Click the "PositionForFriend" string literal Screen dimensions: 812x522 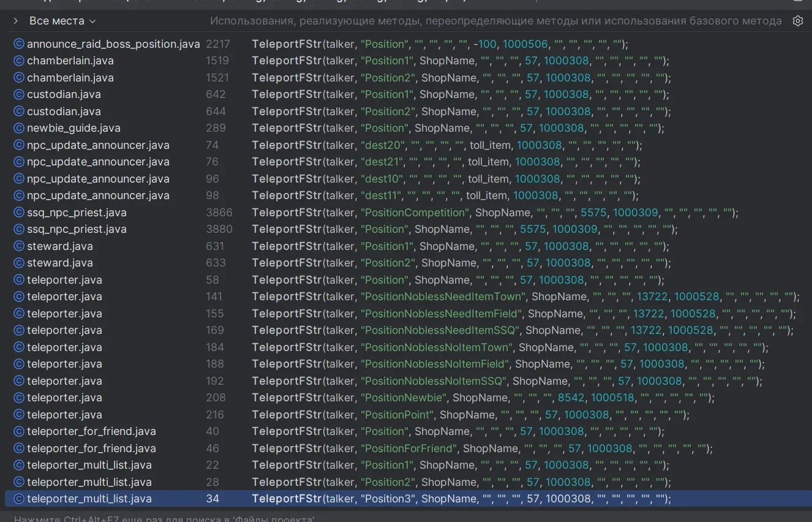pos(408,448)
